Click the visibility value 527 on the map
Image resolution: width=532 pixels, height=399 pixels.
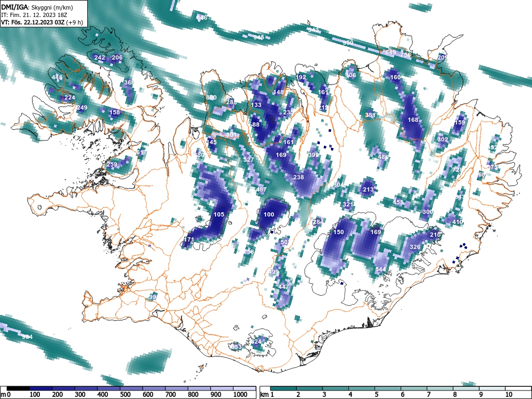tap(248, 160)
